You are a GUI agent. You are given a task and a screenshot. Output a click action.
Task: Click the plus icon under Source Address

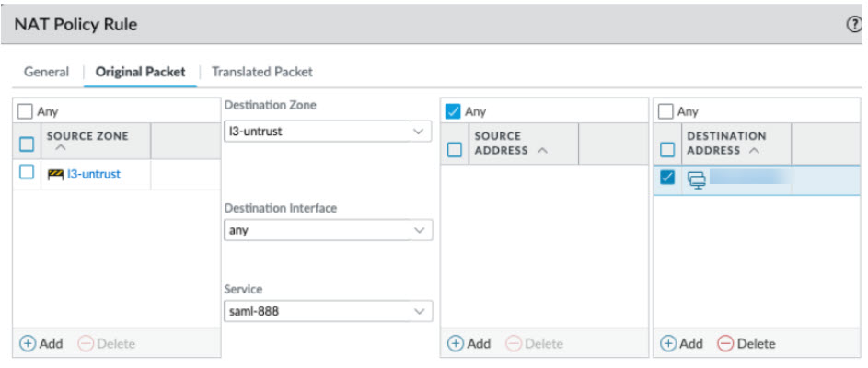pyautogui.click(x=456, y=343)
